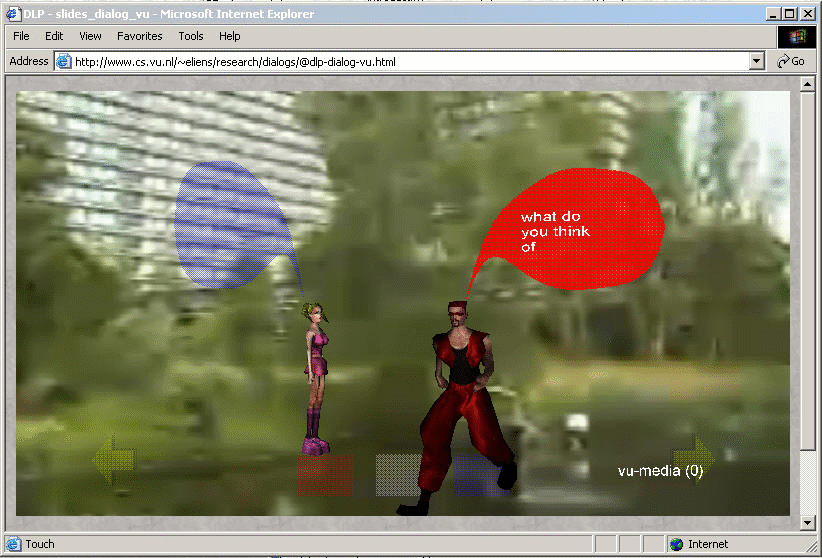Open the Favorites menu
The image size is (822, 558).
click(x=139, y=36)
